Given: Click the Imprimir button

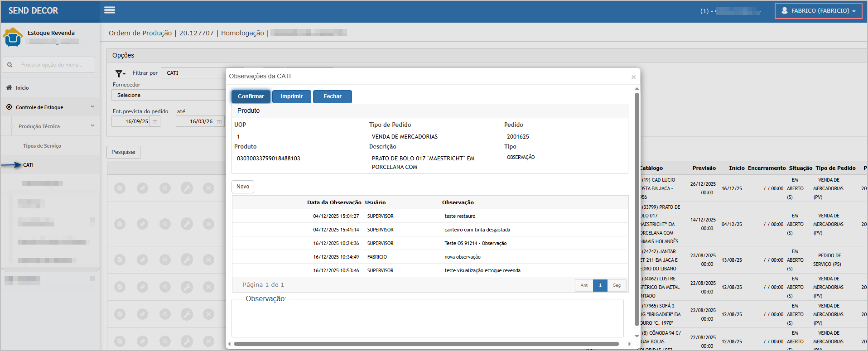Looking at the screenshot, I should coord(291,96).
